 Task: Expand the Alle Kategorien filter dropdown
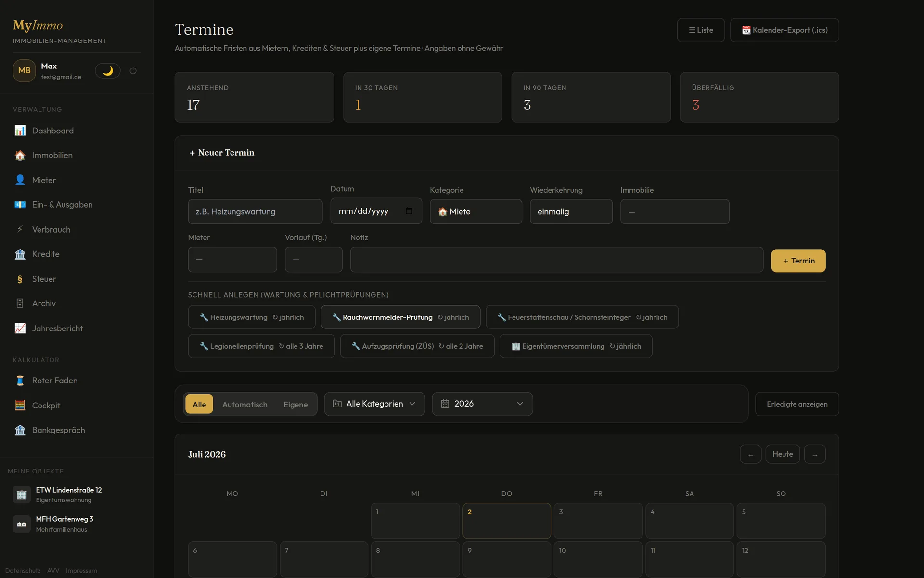pyautogui.click(x=374, y=404)
